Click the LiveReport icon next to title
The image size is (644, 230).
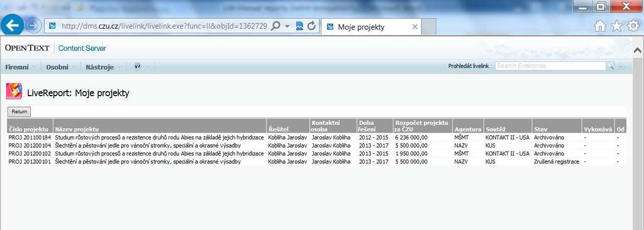(14, 90)
